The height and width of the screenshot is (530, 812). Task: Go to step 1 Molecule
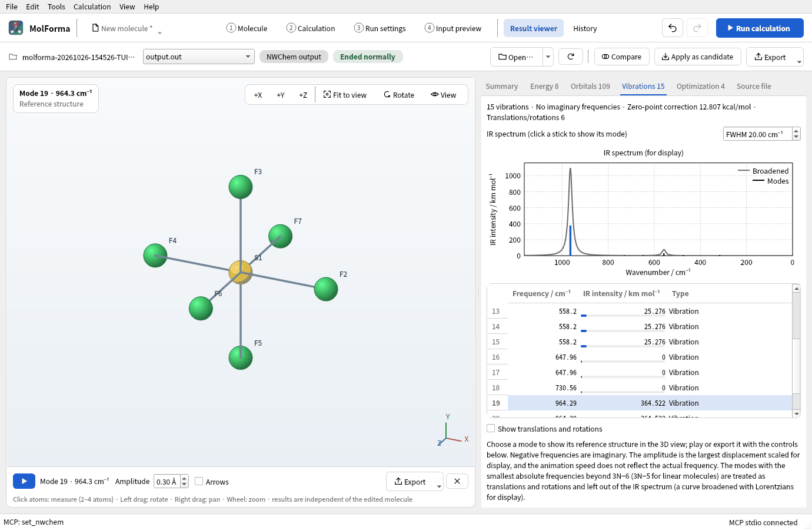(x=247, y=28)
